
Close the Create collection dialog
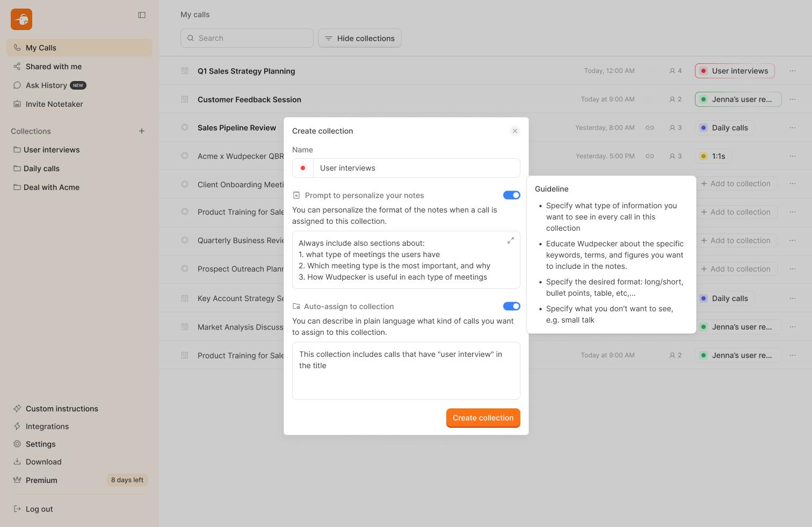[x=514, y=131]
